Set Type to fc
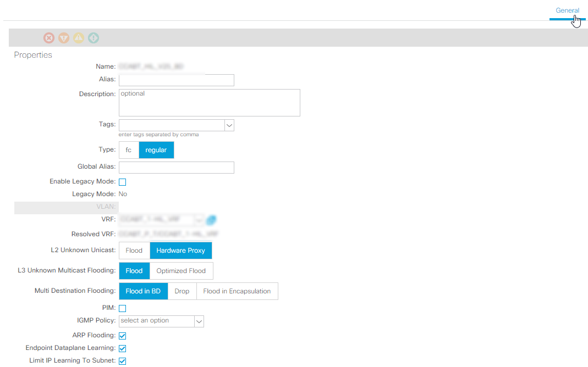This screenshot has height=367, width=588. click(128, 149)
